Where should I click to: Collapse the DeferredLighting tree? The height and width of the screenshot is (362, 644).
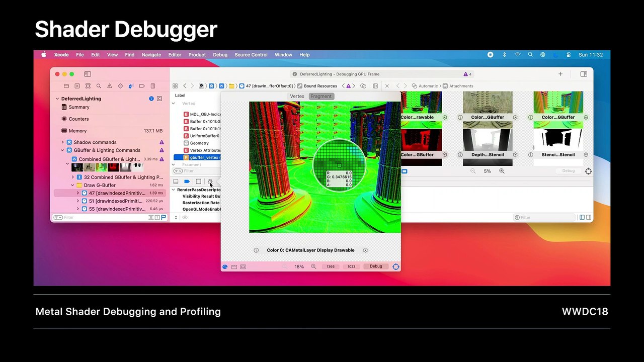click(x=57, y=99)
